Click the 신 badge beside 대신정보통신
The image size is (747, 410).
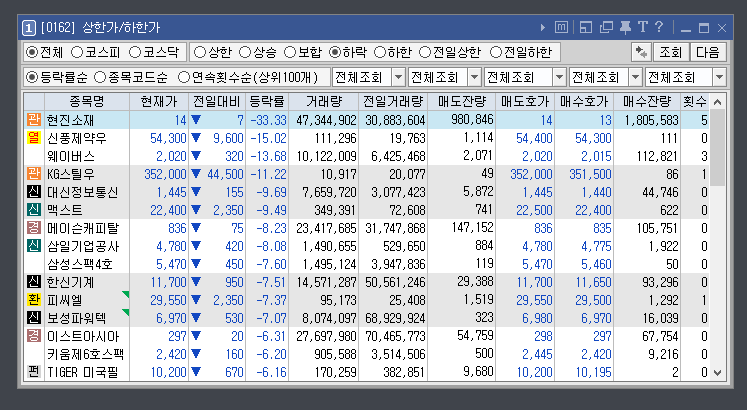coord(33,192)
